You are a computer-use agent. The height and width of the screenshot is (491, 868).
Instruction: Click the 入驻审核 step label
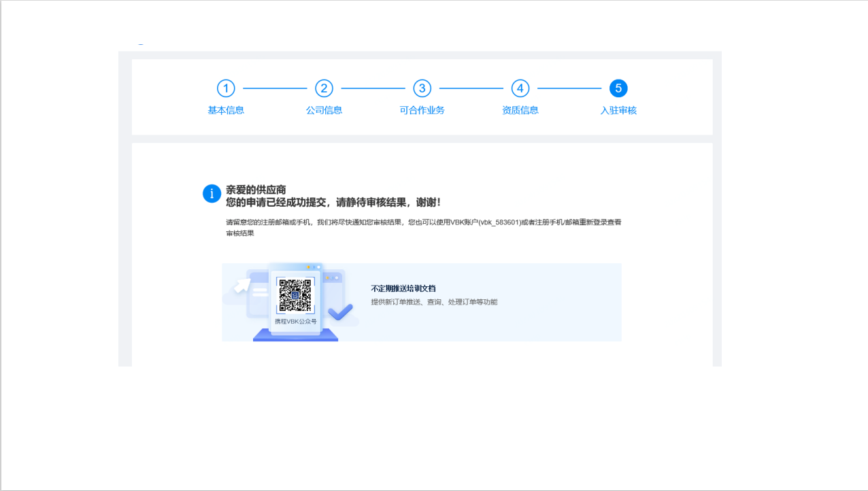click(618, 110)
